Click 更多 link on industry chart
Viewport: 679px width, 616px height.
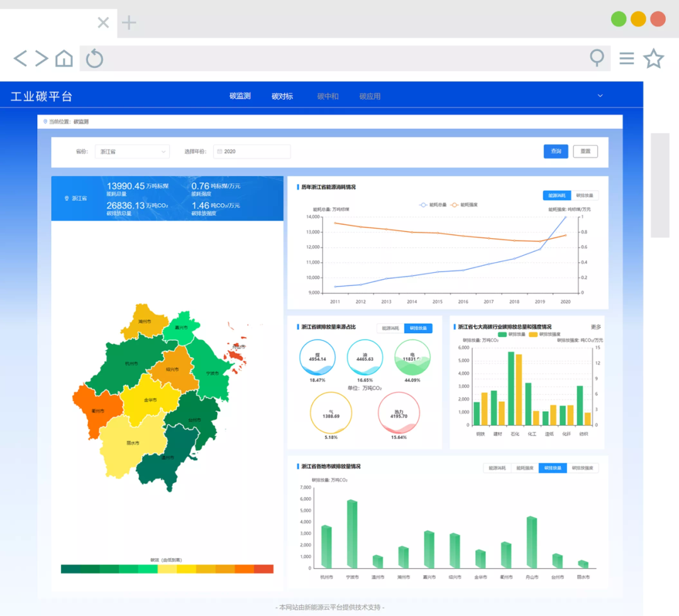596,327
